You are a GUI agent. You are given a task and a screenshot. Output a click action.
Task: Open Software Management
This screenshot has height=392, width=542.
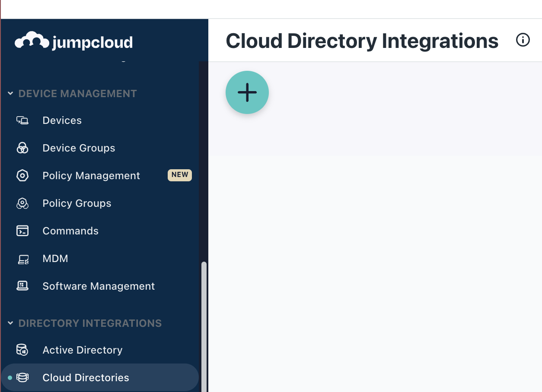(x=99, y=286)
